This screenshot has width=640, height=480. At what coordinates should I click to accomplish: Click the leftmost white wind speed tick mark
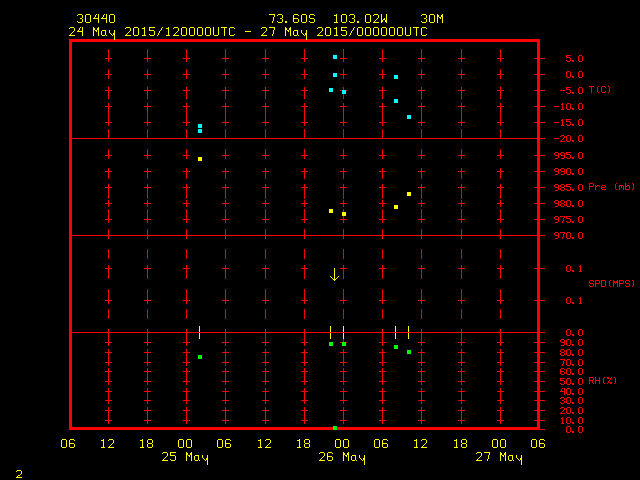(200, 332)
